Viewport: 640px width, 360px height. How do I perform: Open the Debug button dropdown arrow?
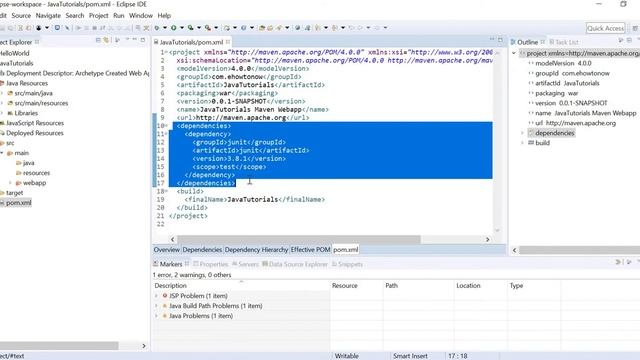coord(165,28)
